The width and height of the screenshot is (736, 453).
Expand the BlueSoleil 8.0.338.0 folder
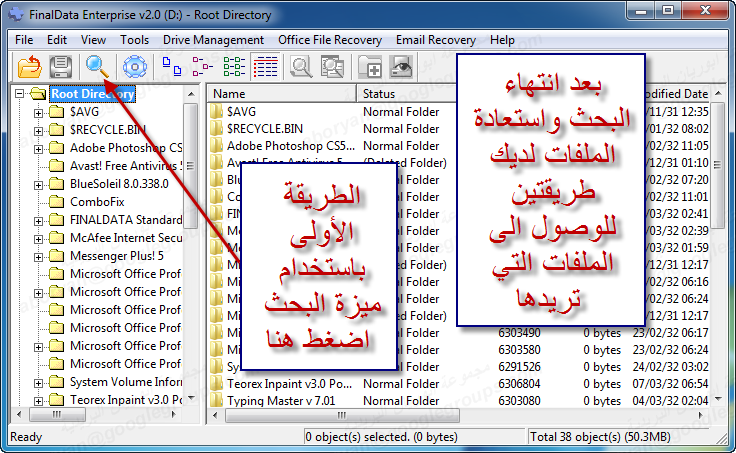click(x=38, y=185)
